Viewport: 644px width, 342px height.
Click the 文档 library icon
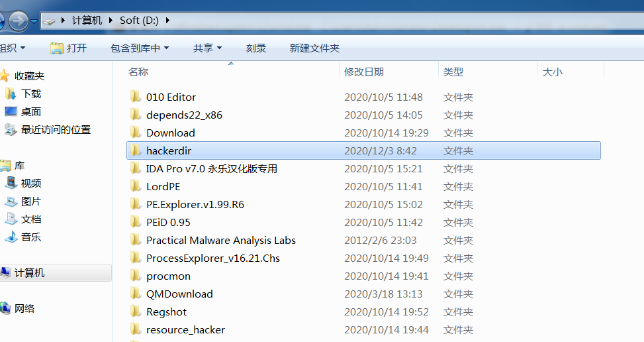[11, 219]
